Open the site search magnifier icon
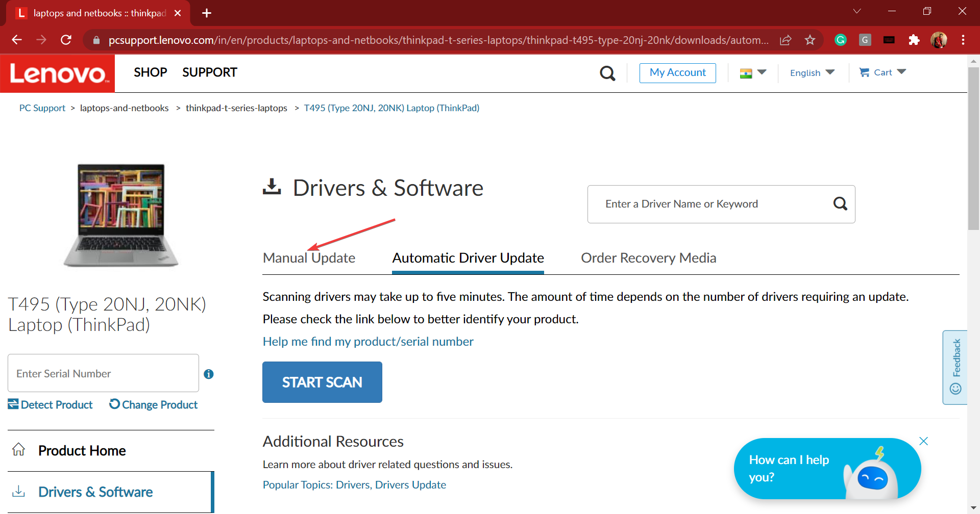This screenshot has height=514, width=980. click(x=607, y=73)
